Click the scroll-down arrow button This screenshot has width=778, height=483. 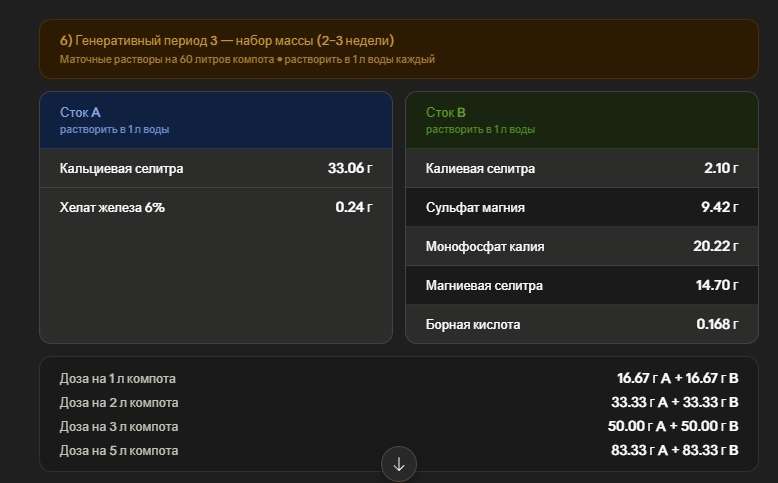pos(399,464)
